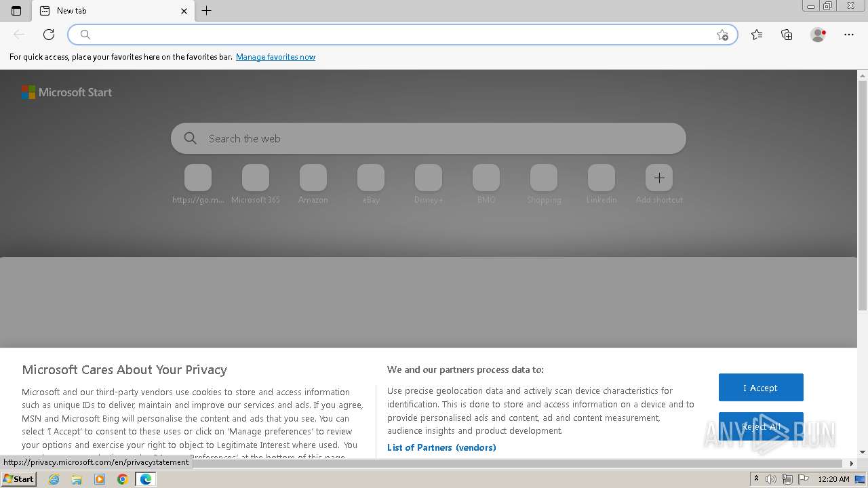Open the Windows Start menu

click(x=18, y=479)
